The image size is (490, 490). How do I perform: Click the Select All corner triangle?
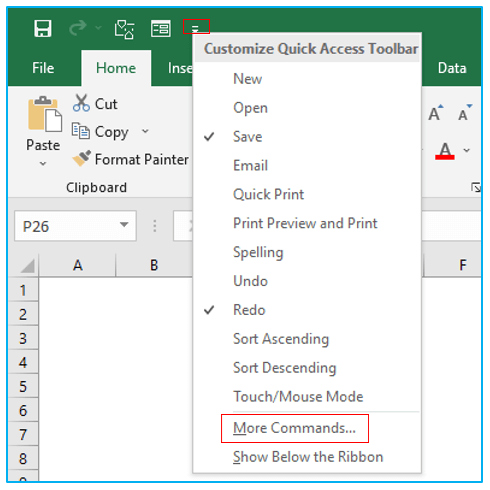pyautogui.click(x=27, y=266)
